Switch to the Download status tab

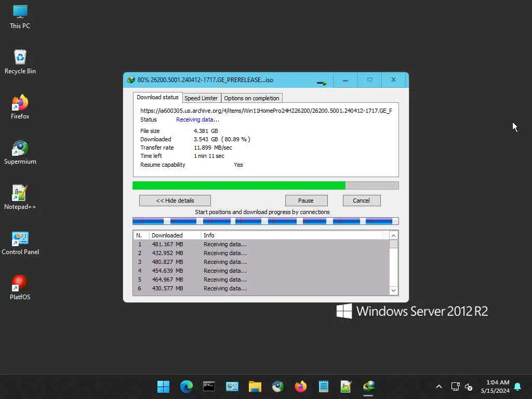[x=157, y=97]
